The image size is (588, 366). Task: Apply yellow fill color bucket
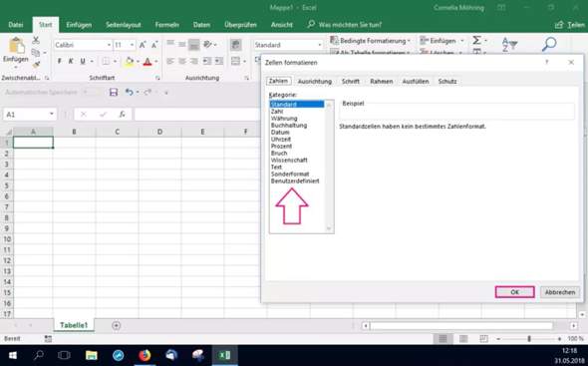pyautogui.click(x=130, y=61)
